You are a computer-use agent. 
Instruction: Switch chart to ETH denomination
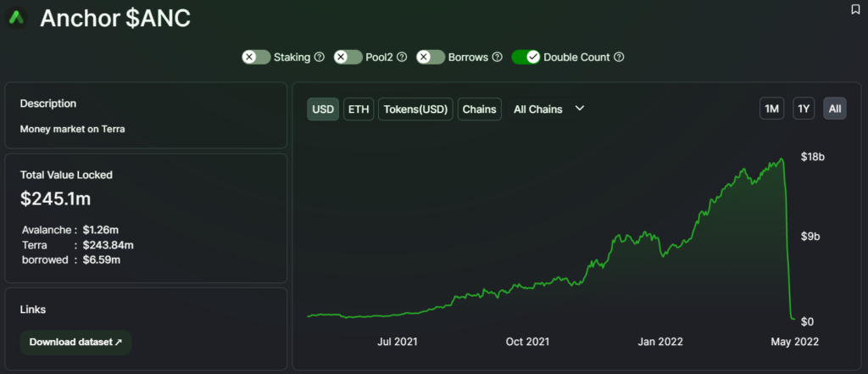pos(359,109)
